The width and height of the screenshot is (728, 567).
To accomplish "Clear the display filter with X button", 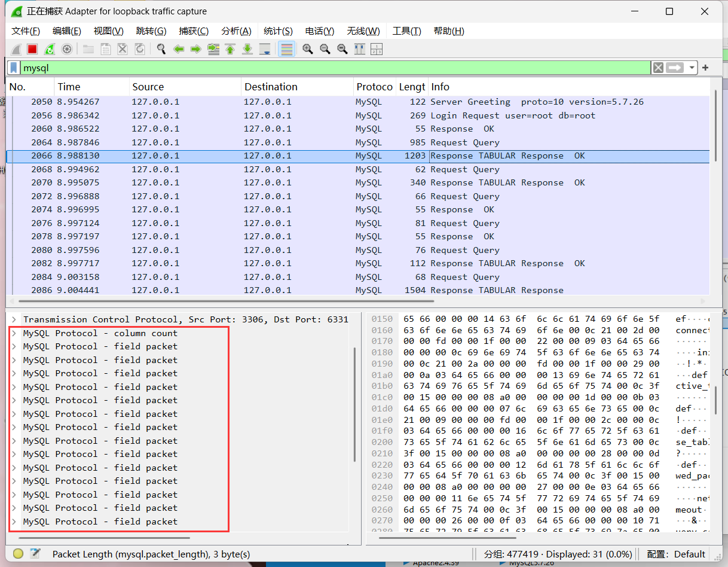I will pyautogui.click(x=658, y=68).
